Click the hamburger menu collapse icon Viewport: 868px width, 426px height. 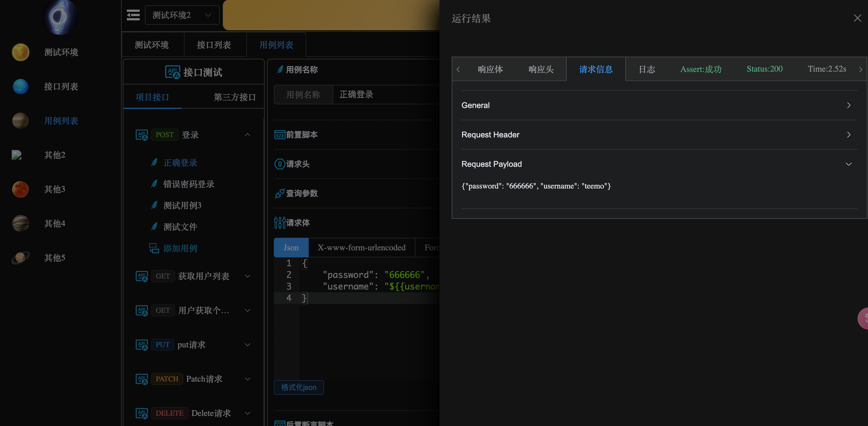point(133,15)
